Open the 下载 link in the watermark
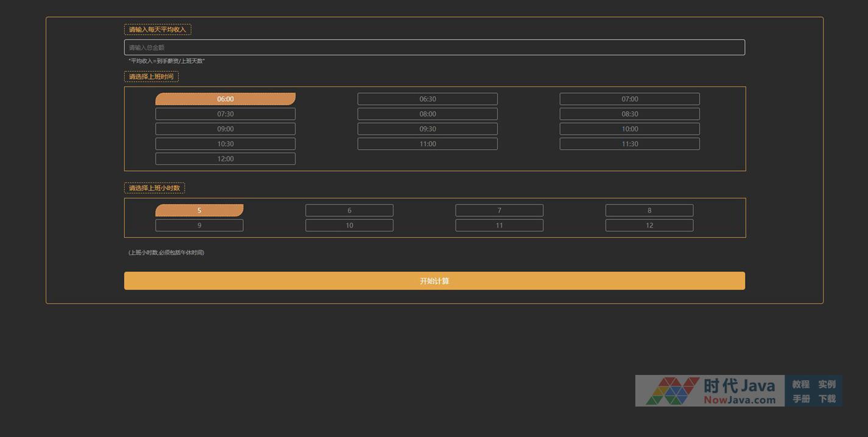The image size is (868, 437). click(827, 399)
